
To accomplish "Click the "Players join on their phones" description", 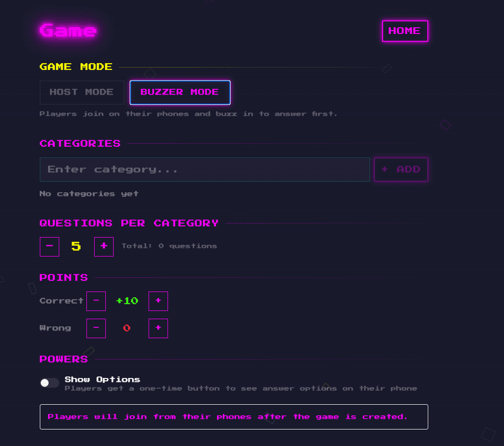I will (x=188, y=114).
